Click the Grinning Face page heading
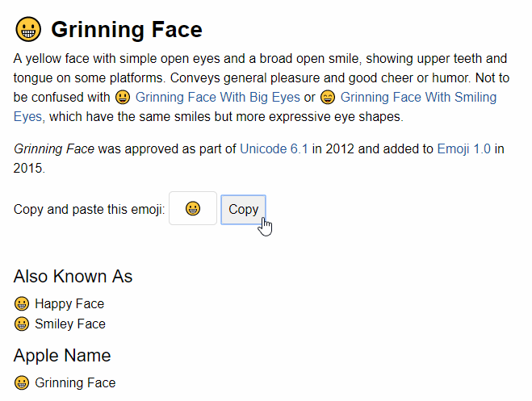 point(126,31)
